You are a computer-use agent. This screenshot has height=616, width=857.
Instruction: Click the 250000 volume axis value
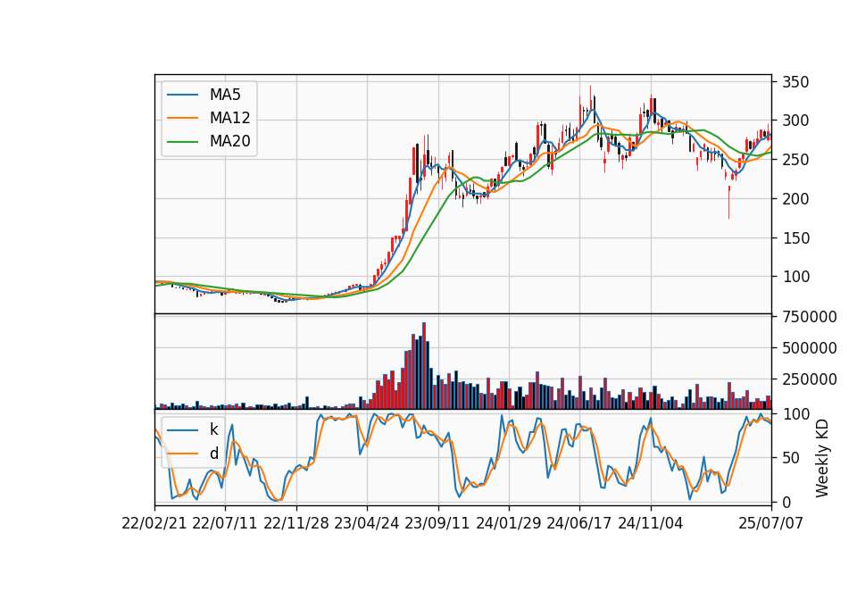coord(810,379)
